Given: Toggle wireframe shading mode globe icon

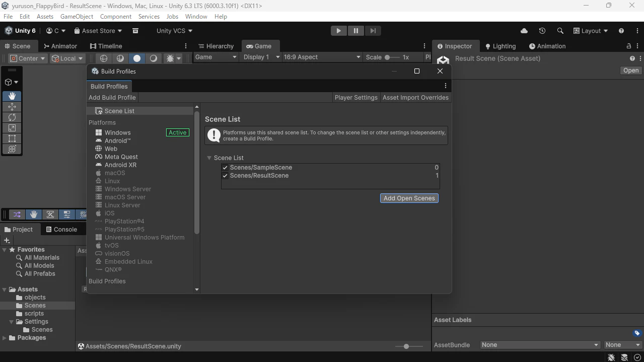Looking at the screenshot, I should tap(104, 58).
